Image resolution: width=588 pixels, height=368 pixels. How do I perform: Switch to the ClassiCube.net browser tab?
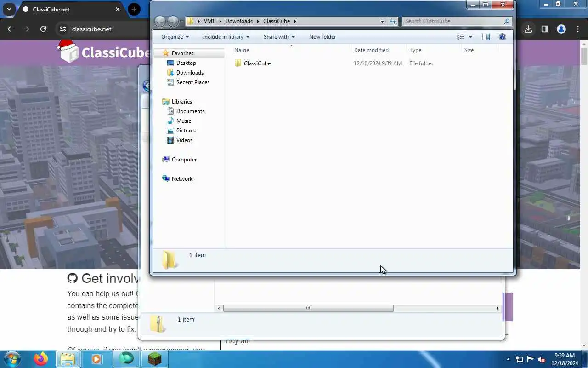(x=72, y=10)
